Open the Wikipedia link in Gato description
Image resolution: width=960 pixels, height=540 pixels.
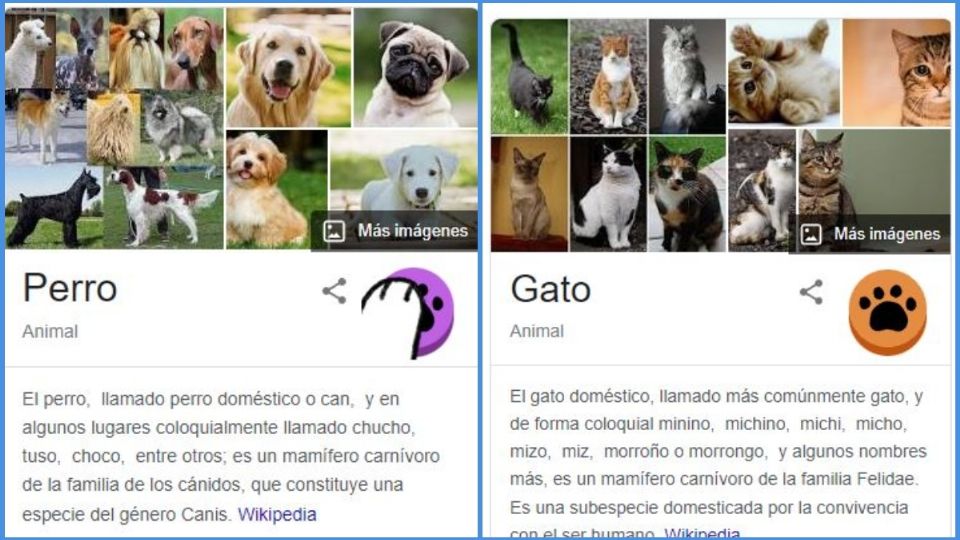[702, 533]
